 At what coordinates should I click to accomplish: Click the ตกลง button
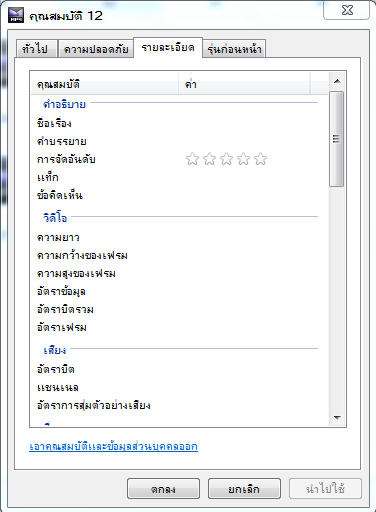[x=163, y=489]
